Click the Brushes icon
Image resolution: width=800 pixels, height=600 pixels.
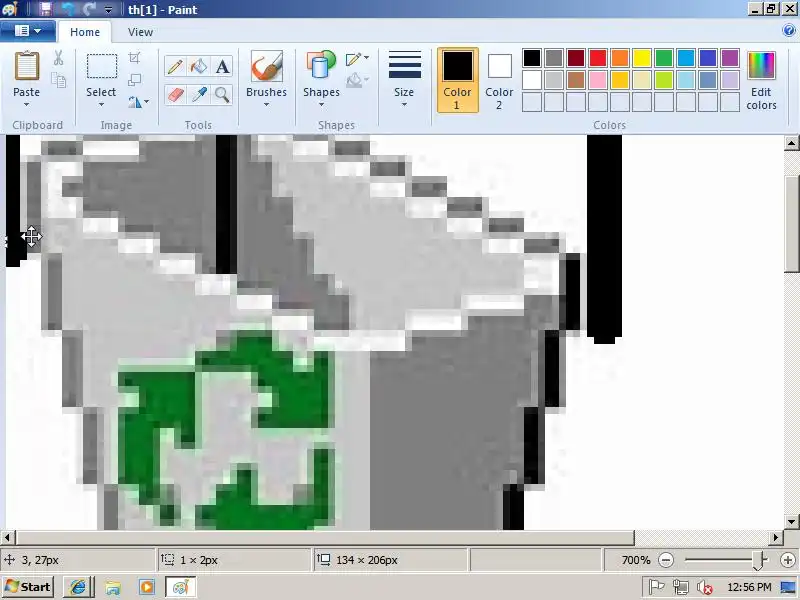point(266,66)
